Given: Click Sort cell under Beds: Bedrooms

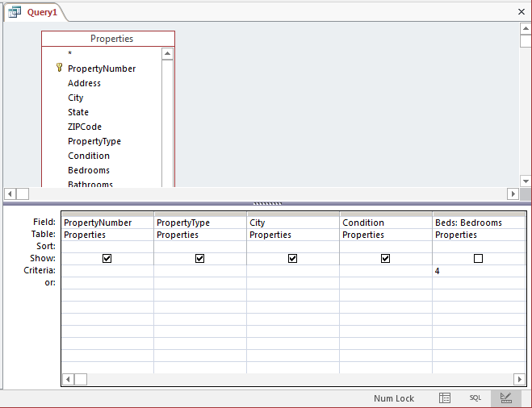Looking at the screenshot, I should tap(479, 247).
